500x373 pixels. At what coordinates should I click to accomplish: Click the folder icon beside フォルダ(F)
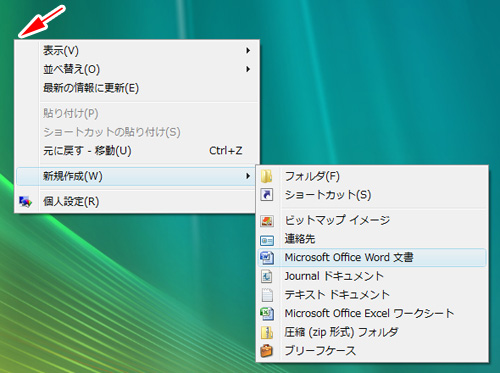click(x=266, y=176)
